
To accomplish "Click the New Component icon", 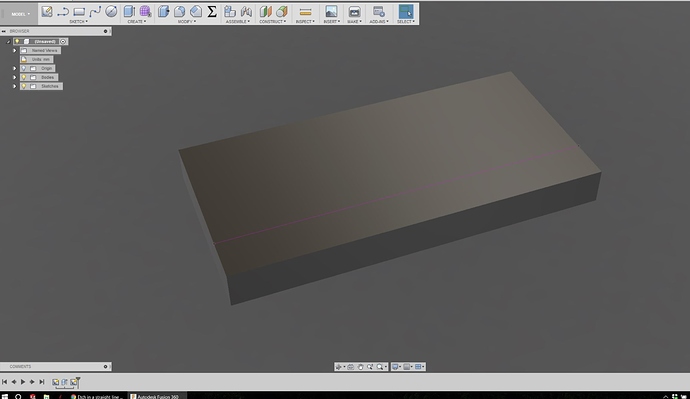I will pos(230,11).
